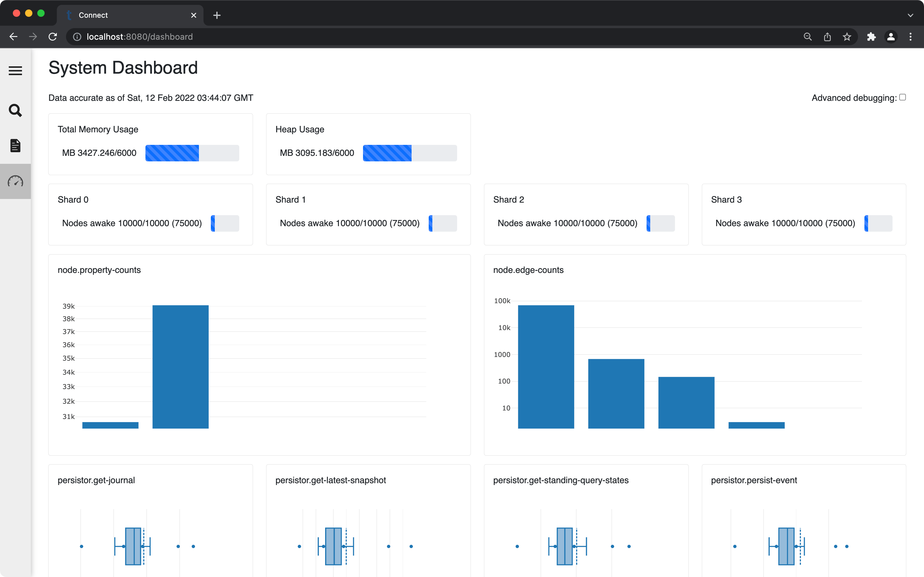Go back using the back arrow
The image size is (924, 577).
tap(13, 37)
